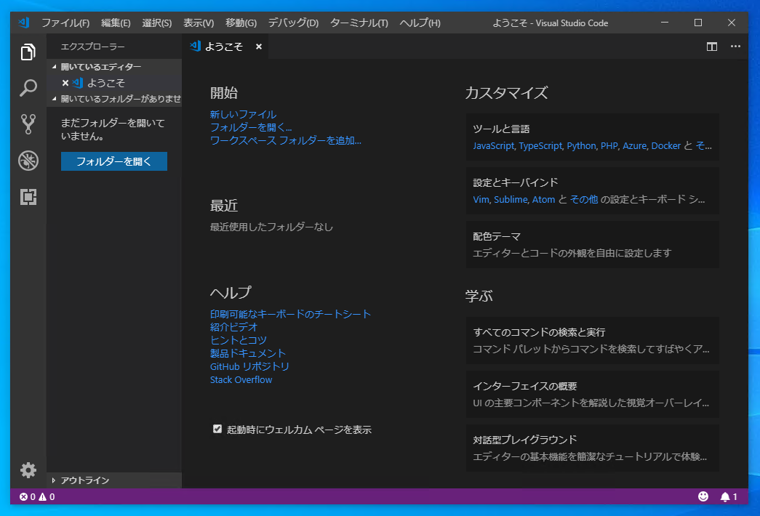Open the 編集(E) menu
Screen dimensions: 760x516
115,23
